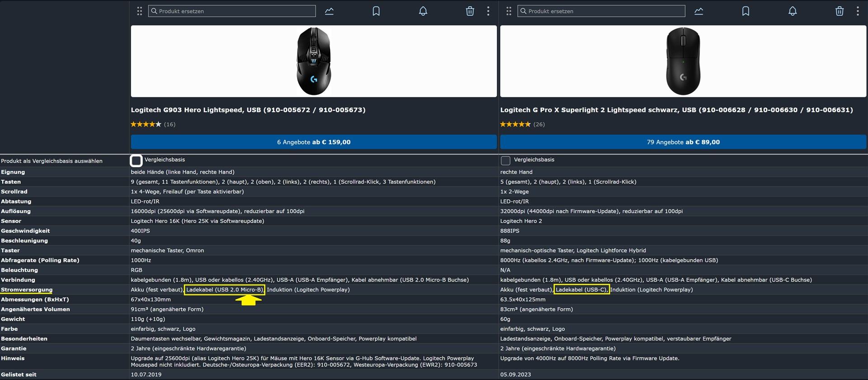The height and width of the screenshot is (380, 868).
Task: Select the 'Abfragerate (Polling Rate)' row label
Action: [40, 260]
